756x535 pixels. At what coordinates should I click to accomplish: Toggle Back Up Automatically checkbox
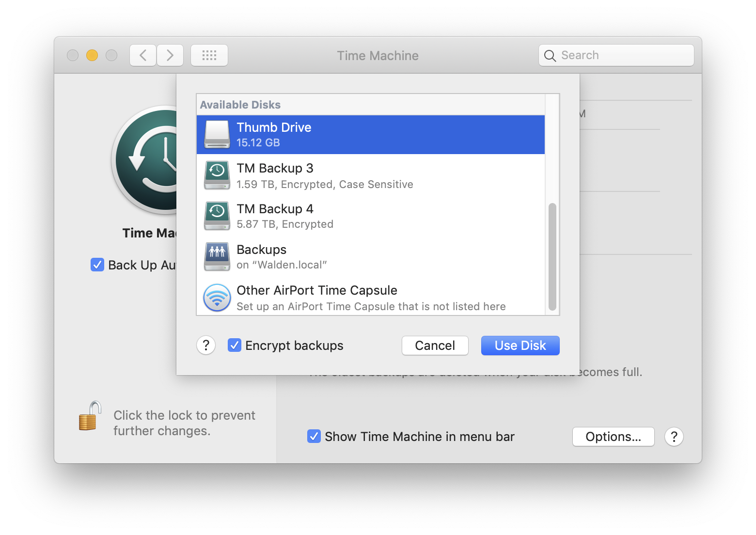[x=97, y=265]
